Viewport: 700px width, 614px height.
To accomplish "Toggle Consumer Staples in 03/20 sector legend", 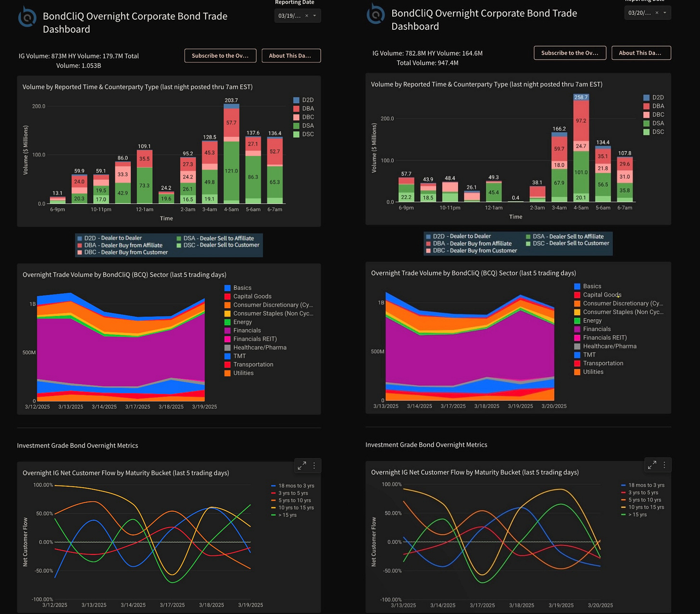I will tap(619, 312).
